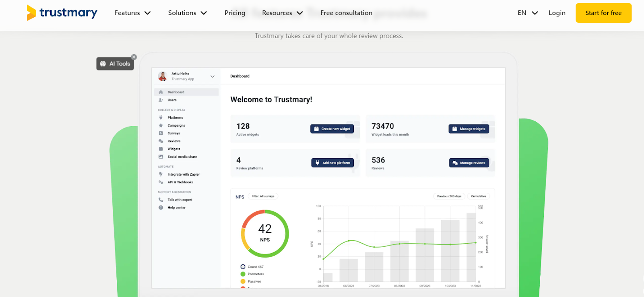Click the Add new platform button
Screen dimensions: 644x297
(x=333, y=163)
